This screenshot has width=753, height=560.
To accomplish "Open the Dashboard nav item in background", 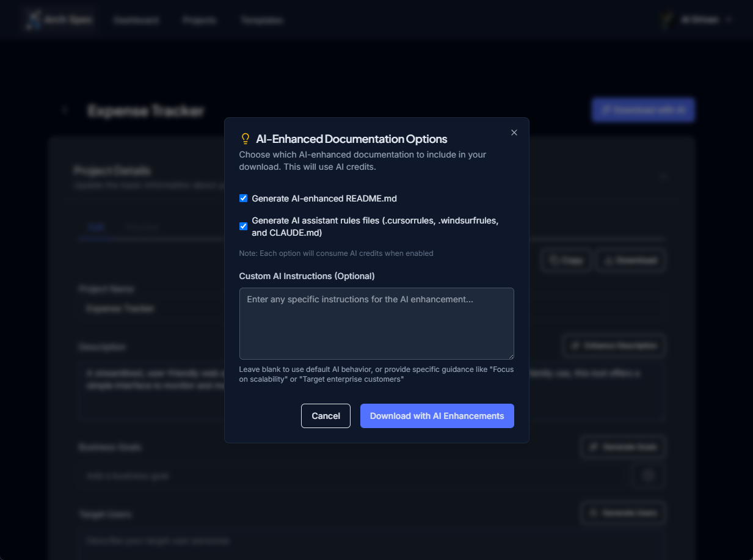I will (x=136, y=20).
